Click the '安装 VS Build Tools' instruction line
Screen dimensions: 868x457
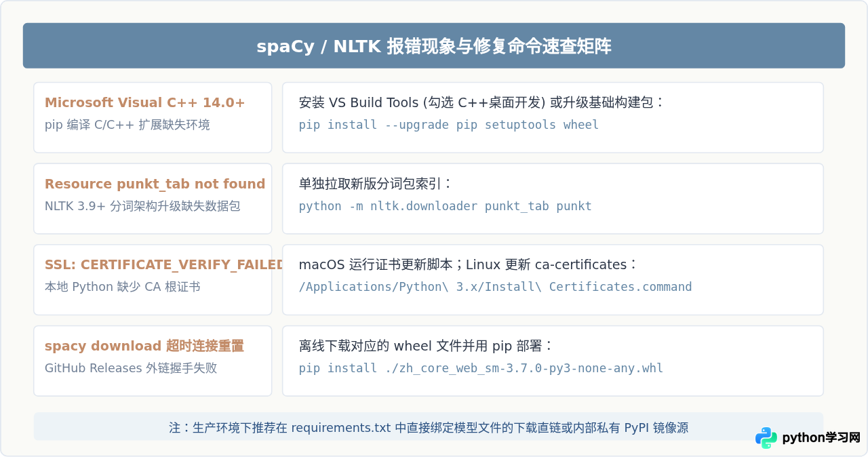482,102
